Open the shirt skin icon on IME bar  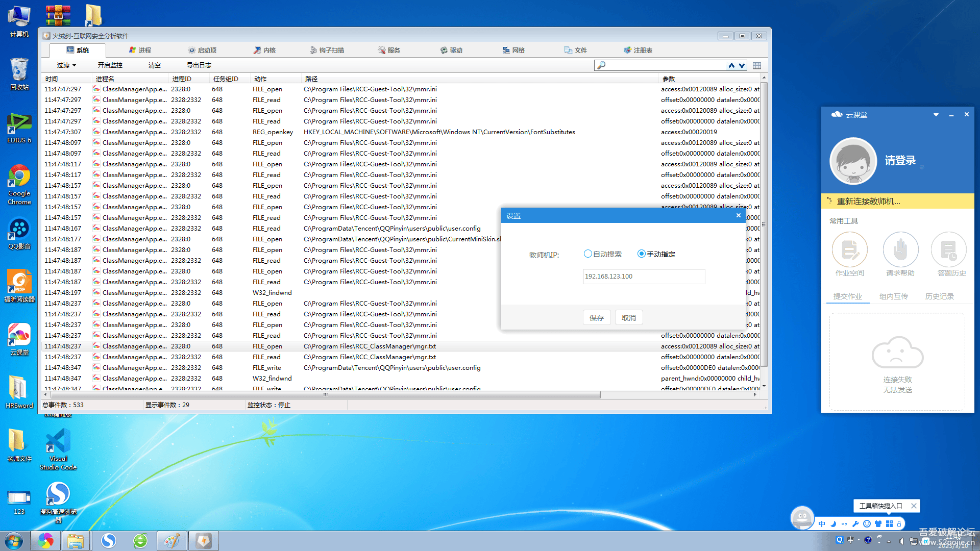[878, 524]
